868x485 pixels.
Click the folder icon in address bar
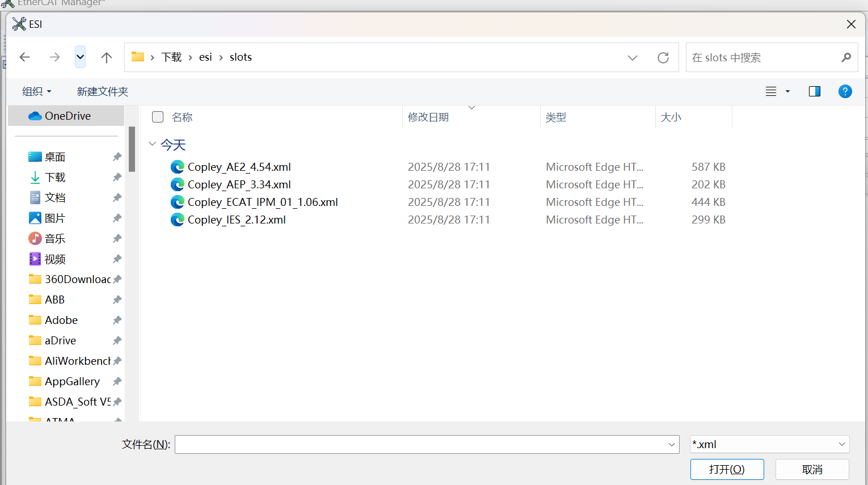click(138, 57)
